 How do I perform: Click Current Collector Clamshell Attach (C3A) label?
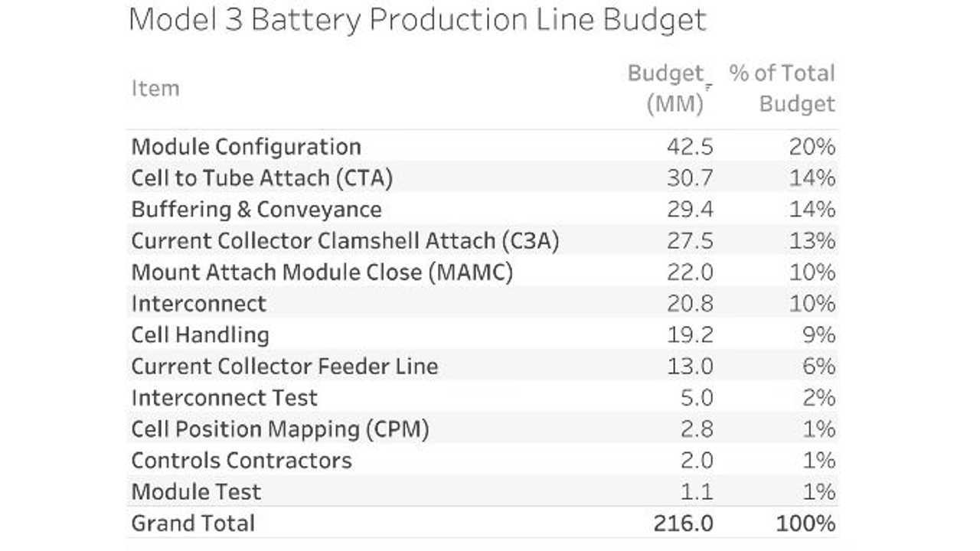tap(345, 241)
